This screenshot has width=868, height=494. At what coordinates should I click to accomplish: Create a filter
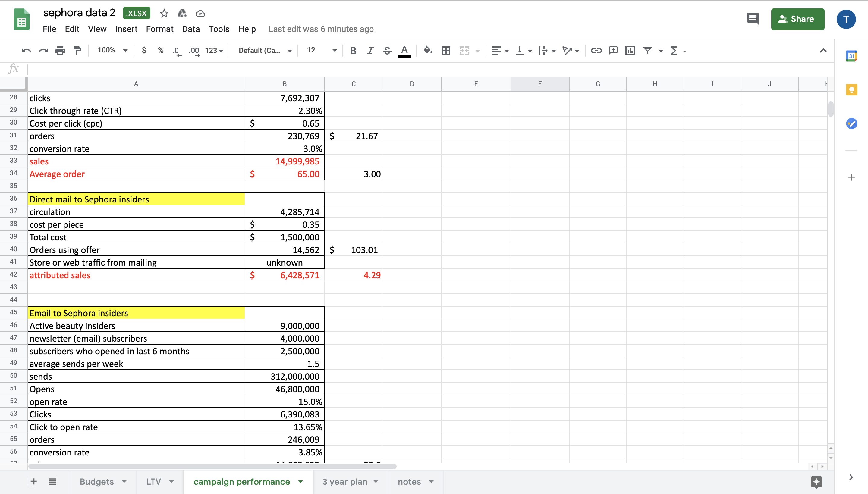click(x=648, y=50)
